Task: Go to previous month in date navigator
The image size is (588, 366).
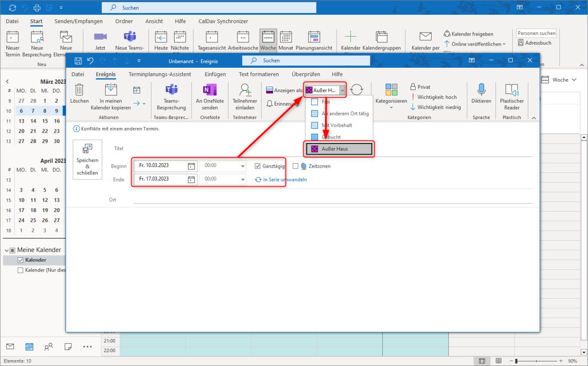Action: tap(7, 82)
